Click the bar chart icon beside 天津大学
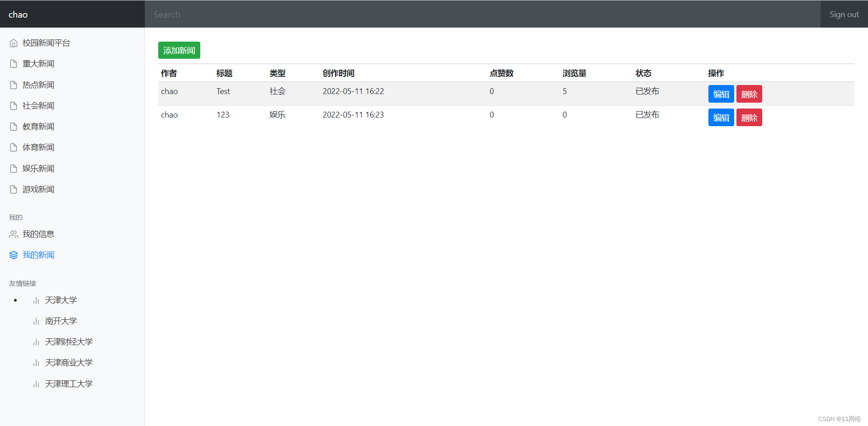 [x=36, y=300]
